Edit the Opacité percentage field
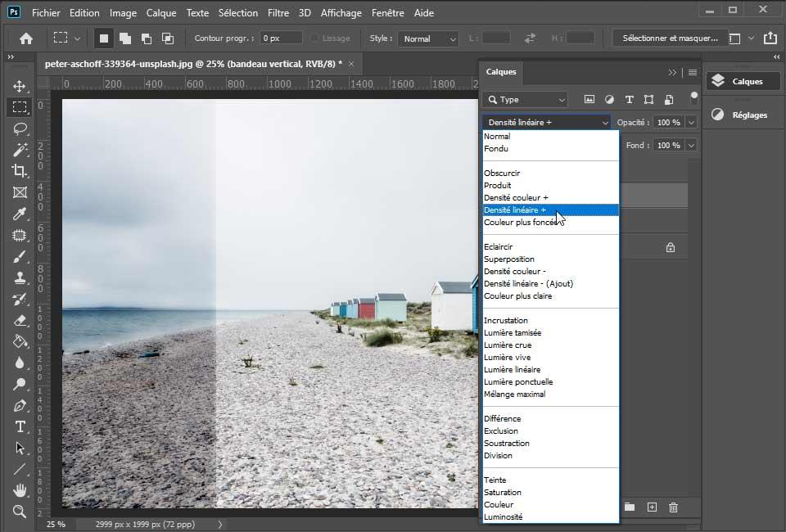The width and height of the screenshot is (786, 532). click(669, 122)
